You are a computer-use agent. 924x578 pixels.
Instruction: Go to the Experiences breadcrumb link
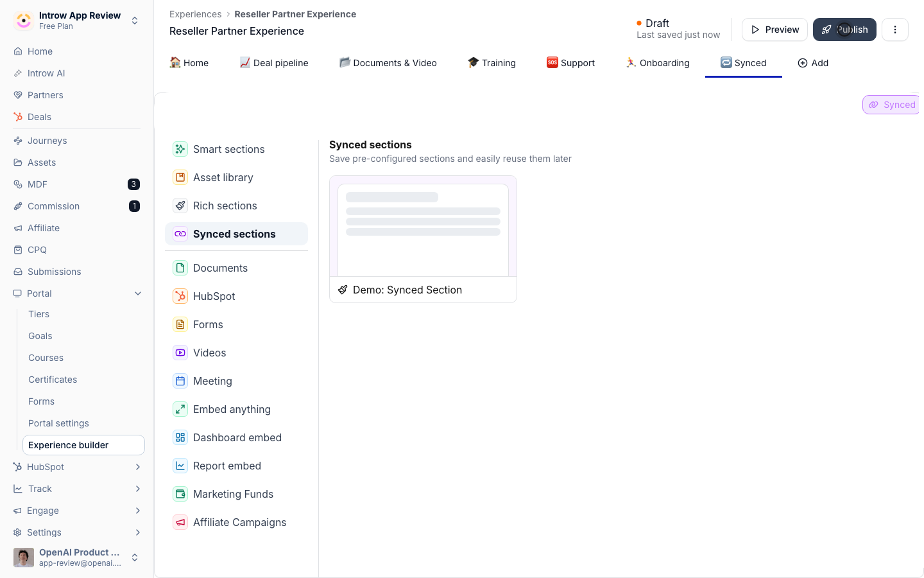(x=196, y=14)
